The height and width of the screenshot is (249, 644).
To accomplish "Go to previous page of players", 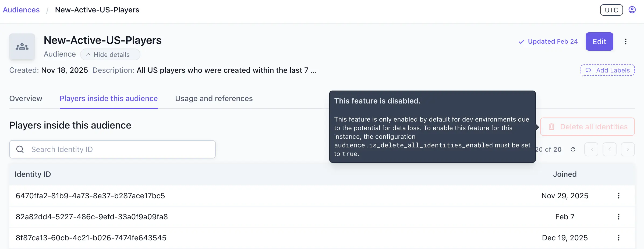I will click(609, 149).
